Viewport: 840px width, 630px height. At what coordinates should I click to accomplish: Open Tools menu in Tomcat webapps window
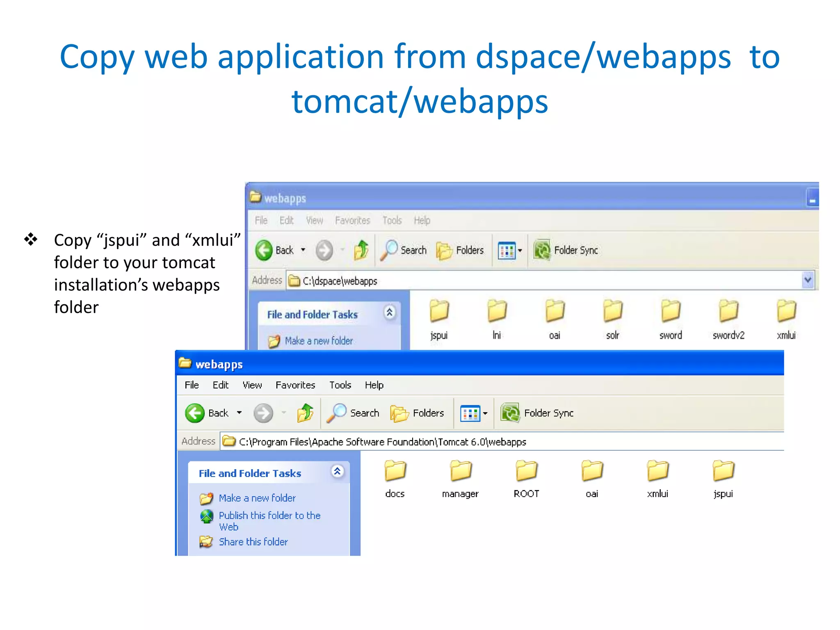[340, 385]
